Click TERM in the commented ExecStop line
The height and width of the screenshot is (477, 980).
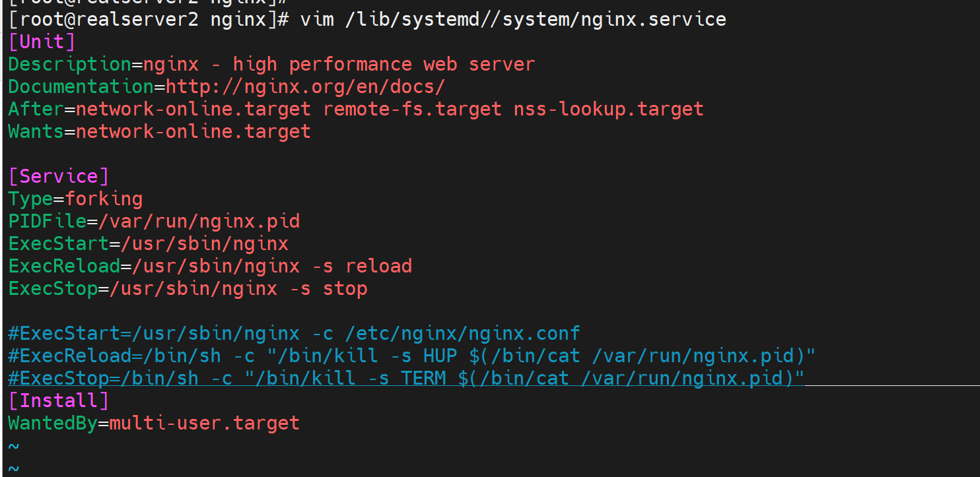[423, 378]
